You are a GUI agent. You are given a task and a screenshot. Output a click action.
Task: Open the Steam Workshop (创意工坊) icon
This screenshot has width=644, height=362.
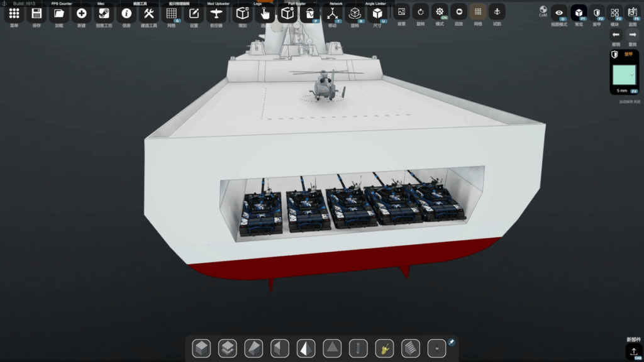pyautogui.click(x=104, y=13)
